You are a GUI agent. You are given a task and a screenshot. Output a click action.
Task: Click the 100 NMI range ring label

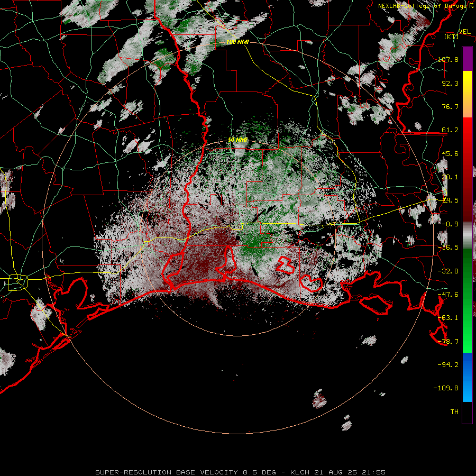[237, 42]
